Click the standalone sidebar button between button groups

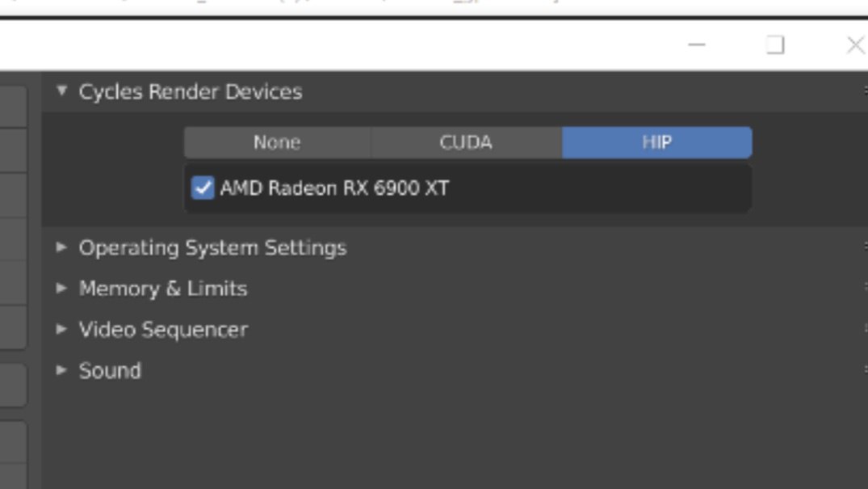coord(13,385)
